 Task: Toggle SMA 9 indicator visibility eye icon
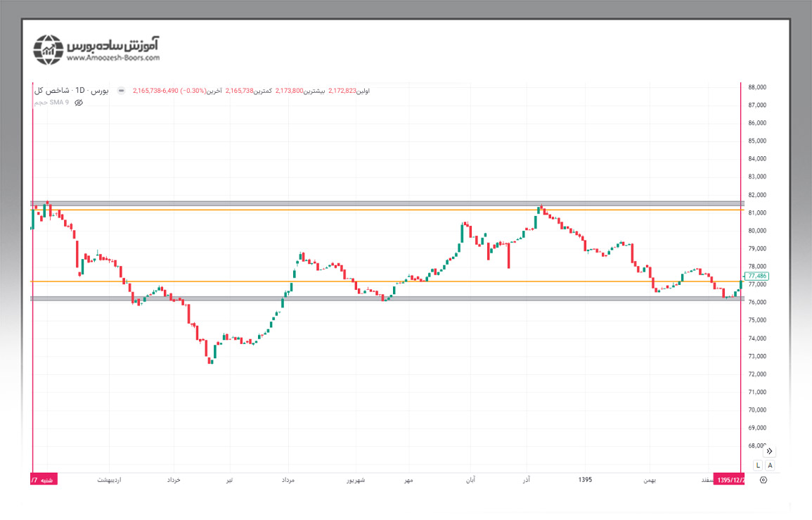click(79, 103)
